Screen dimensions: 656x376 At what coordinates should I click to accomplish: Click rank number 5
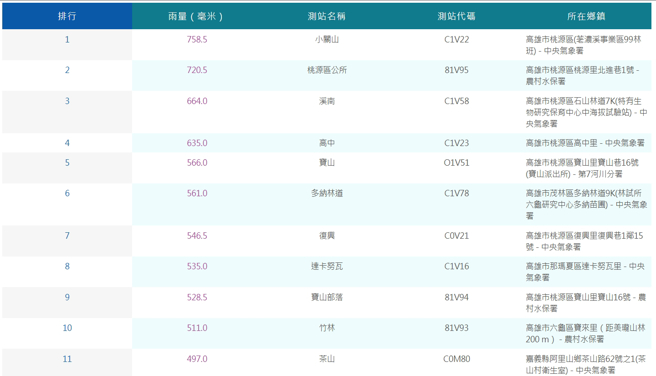67,162
